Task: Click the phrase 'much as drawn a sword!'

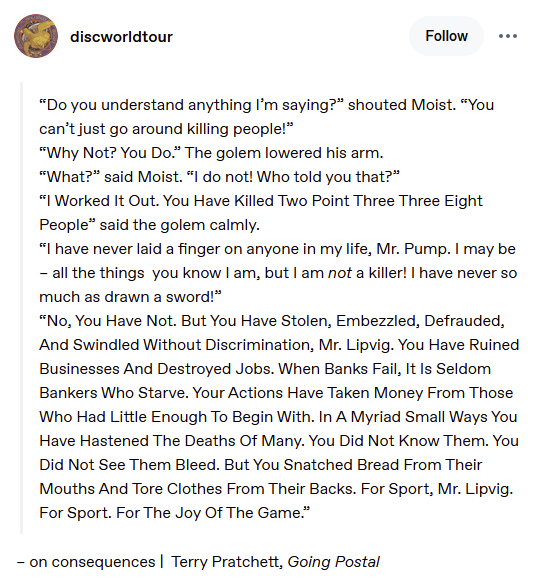Action: [130, 297]
